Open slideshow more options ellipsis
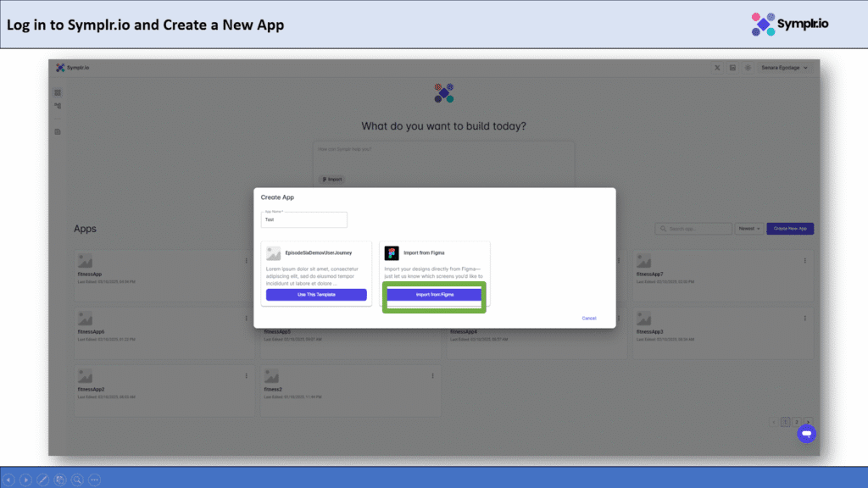868x488 pixels. (x=95, y=480)
